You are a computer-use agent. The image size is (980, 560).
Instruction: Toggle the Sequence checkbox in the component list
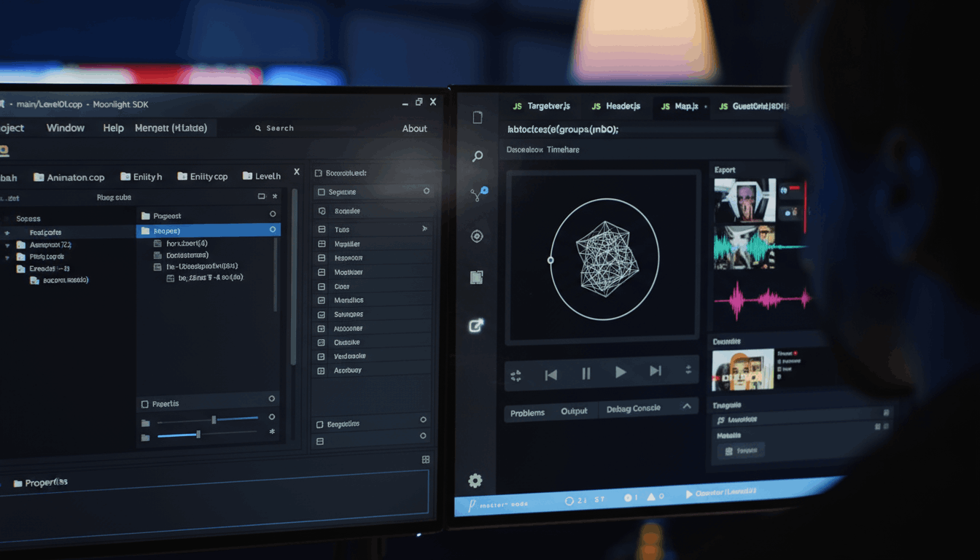pos(322,191)
